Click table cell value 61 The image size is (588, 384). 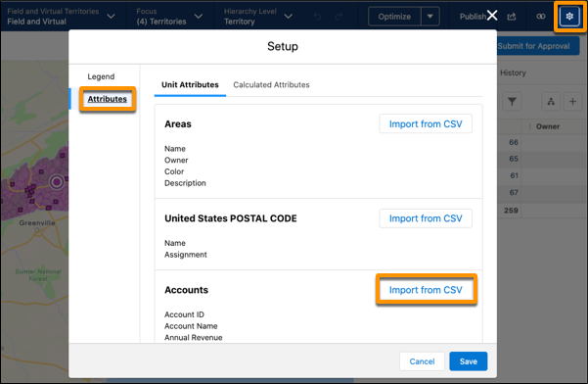(514, 175)
